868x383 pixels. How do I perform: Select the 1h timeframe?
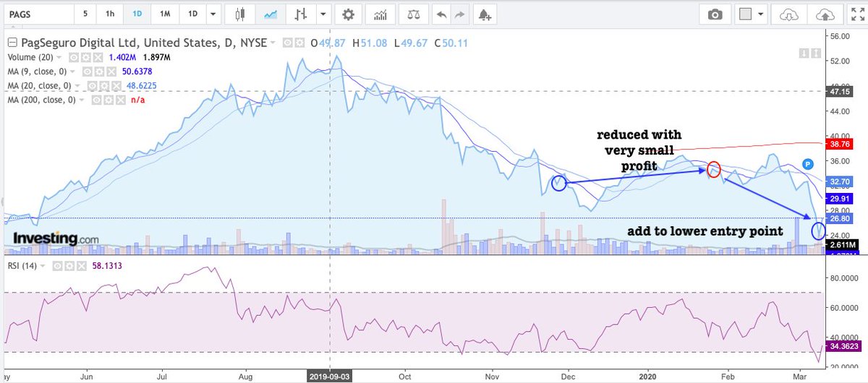point(109,14)
